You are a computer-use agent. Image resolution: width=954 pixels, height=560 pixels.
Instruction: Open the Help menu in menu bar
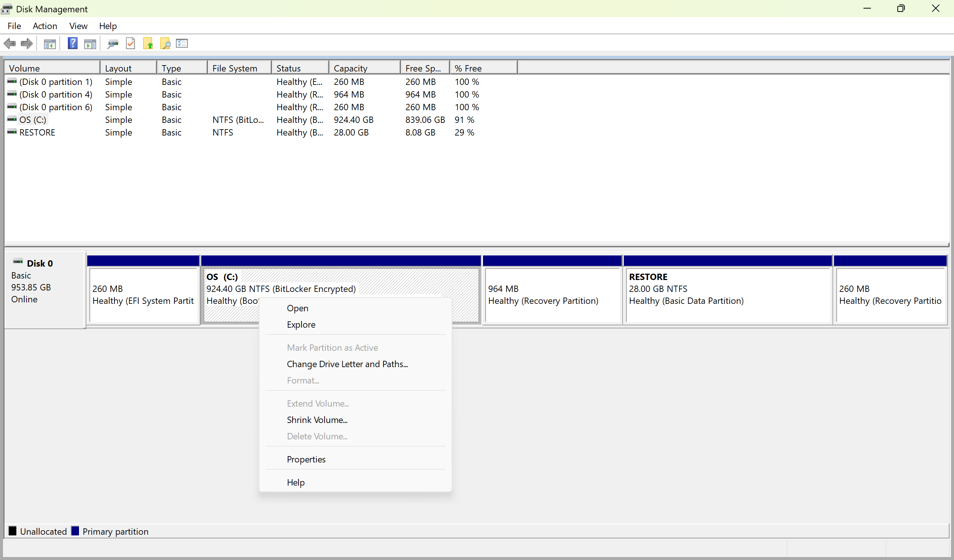point(108,26)
